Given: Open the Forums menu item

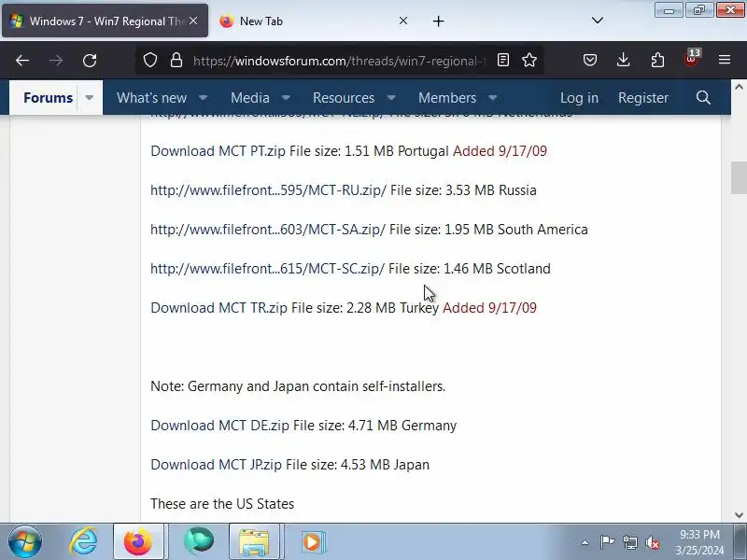Looking at the screenshot, I should pyautogui.click(x=48, y=98).
